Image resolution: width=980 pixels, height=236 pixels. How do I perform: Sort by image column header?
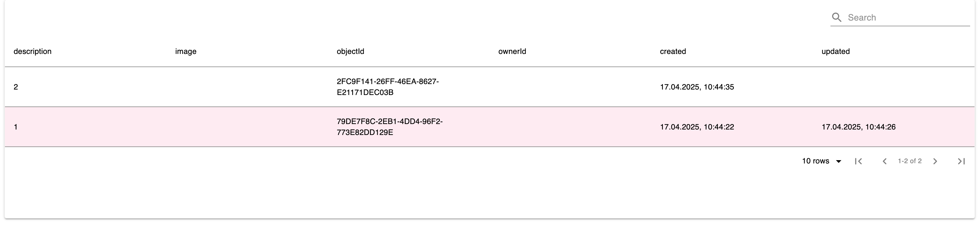point(186,51)
